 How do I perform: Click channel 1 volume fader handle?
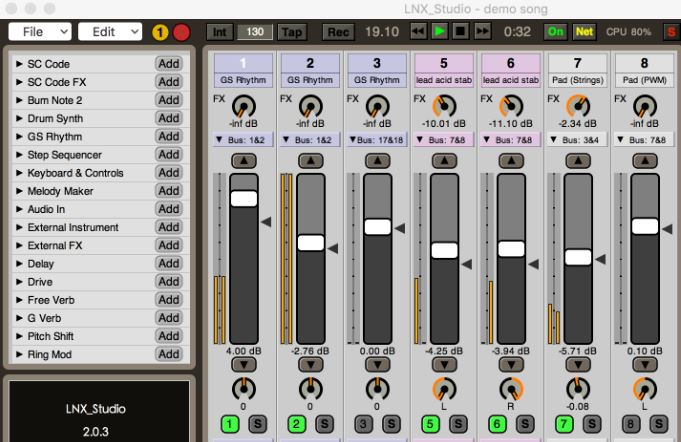coord(244,199)
